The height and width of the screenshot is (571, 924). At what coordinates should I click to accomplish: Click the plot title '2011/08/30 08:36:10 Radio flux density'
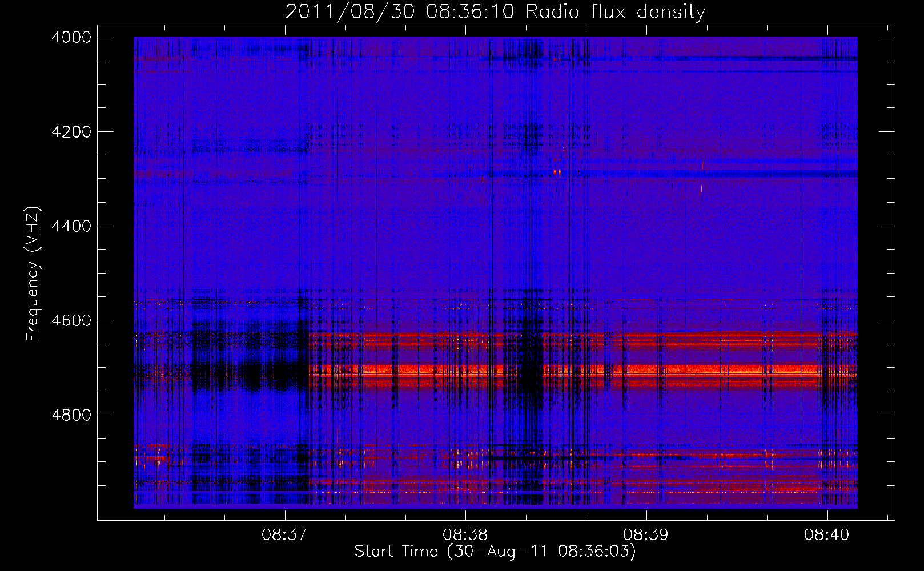495,12
